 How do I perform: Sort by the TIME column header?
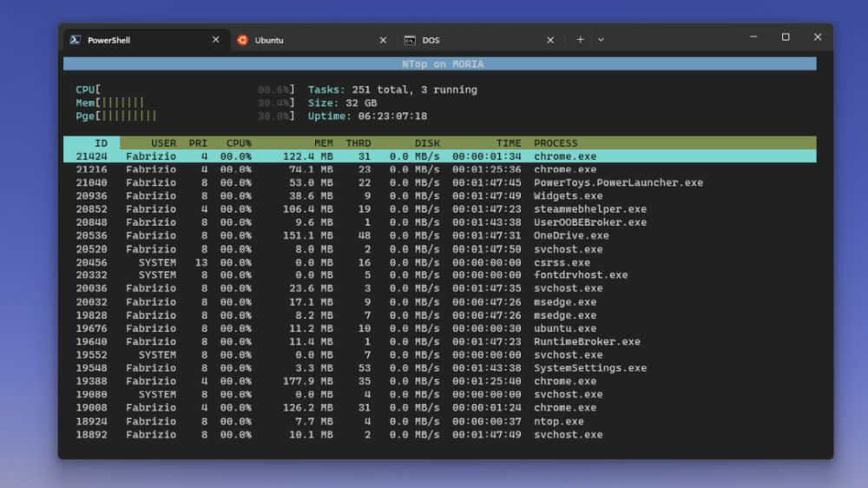click(x=508, y=143)
